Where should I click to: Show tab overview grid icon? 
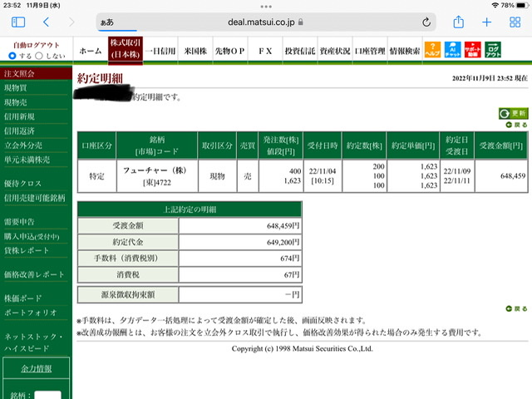515,22
